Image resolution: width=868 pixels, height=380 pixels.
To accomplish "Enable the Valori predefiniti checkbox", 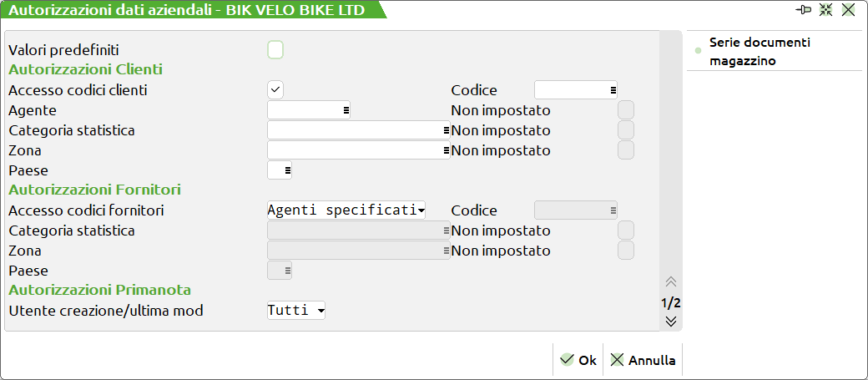I will [x=275, y=50].
